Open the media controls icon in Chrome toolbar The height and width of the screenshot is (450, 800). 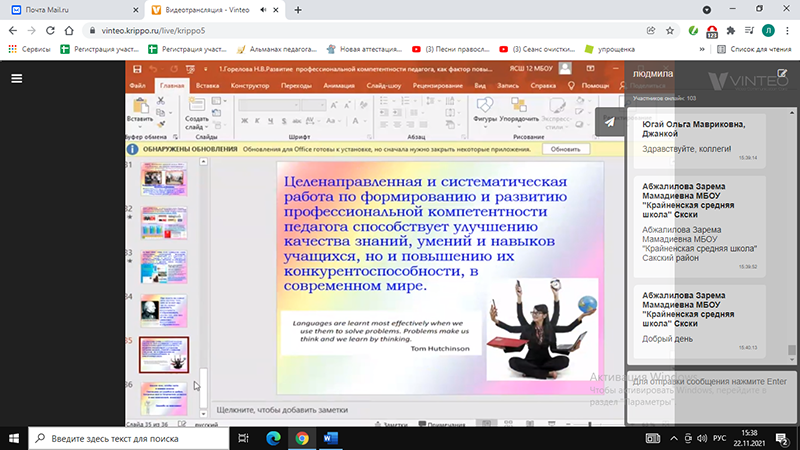click(x=749, y=31)
